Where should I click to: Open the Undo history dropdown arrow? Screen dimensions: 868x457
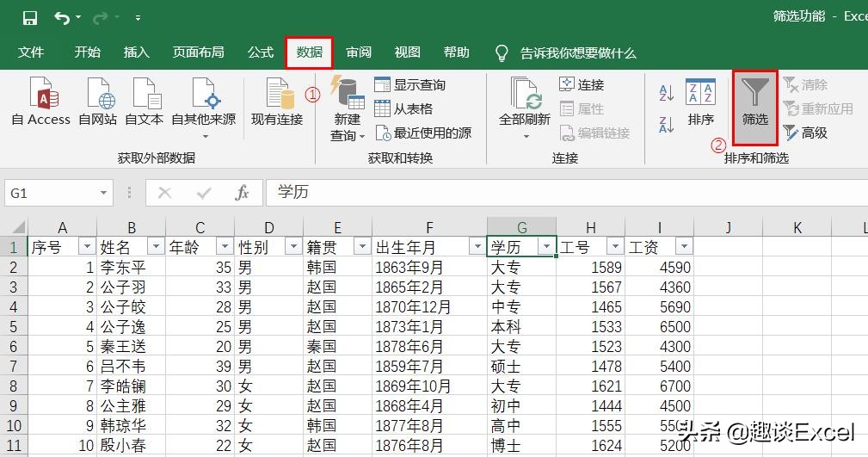(78, 18)
